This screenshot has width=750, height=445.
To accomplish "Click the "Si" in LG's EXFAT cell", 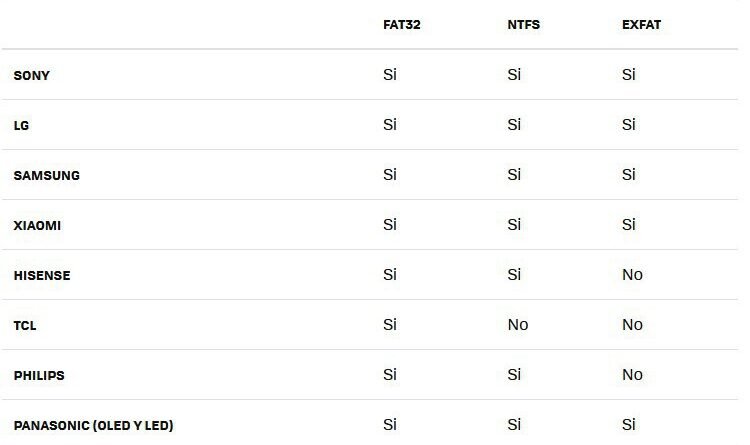I will [629, 125].
